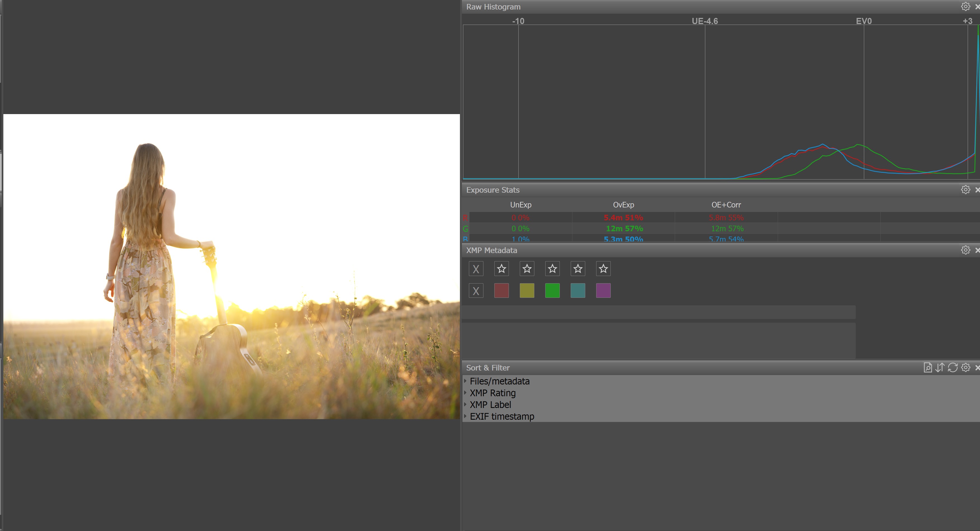
Task: Expand the Files/metadata filter section
Action: point(465,381)
